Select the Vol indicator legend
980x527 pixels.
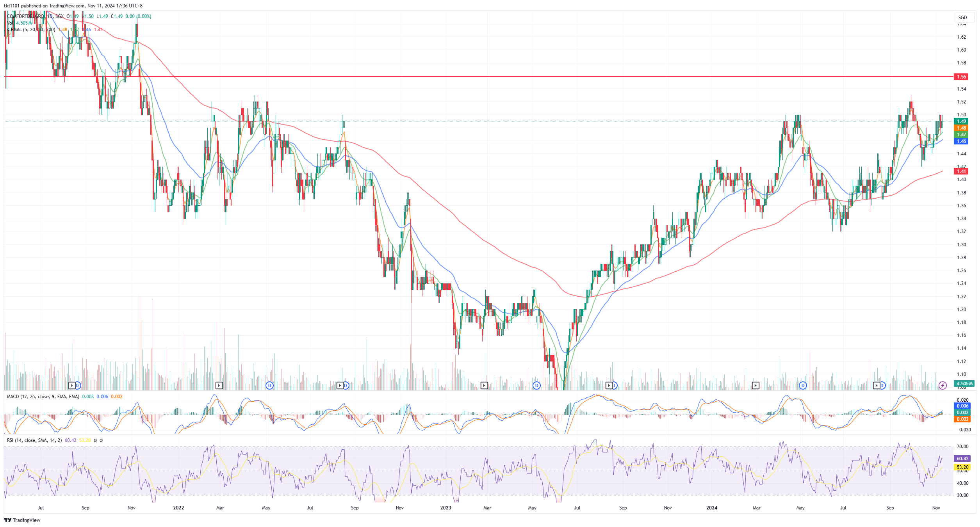click(x=20, y=23)
